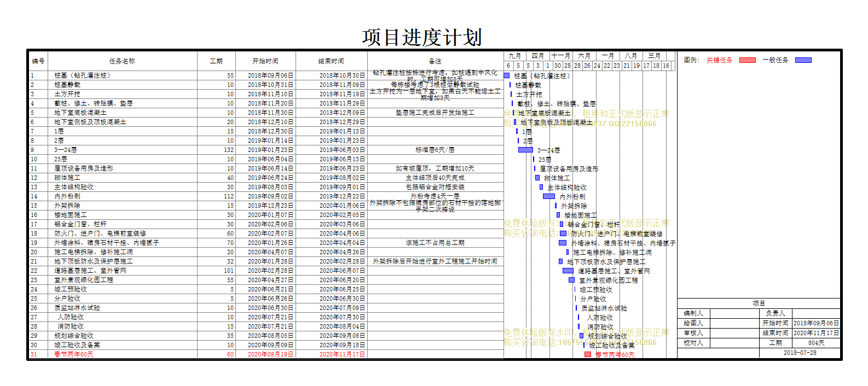Select the task name 楼地面施工 in the table
The height and width of the screenshot is (386, 868).
71,215
